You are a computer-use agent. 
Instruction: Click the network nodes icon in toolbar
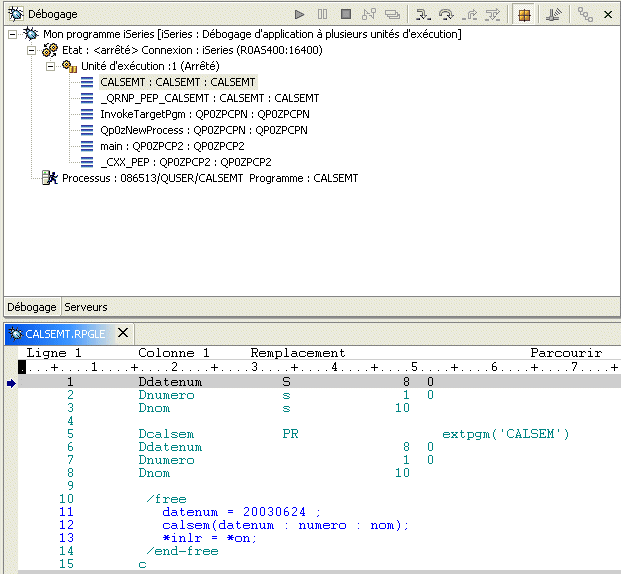(x=585, y=15)
